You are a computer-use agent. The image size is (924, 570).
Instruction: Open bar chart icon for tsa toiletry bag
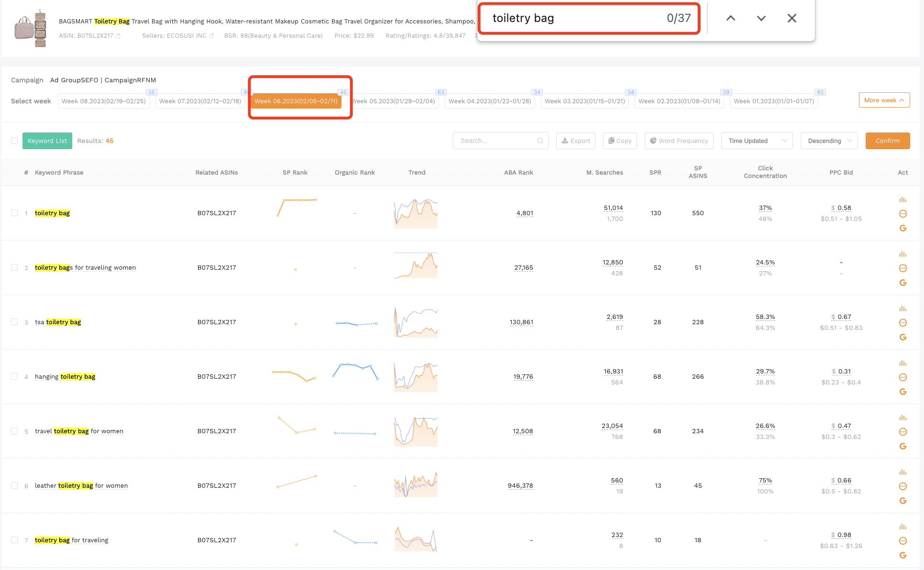tap(903, 308)
